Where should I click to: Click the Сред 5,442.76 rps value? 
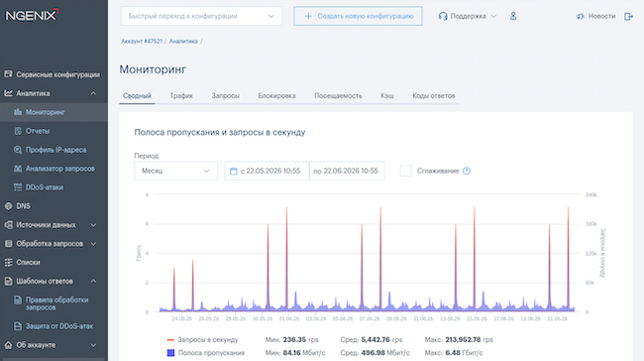pos(381,339)
